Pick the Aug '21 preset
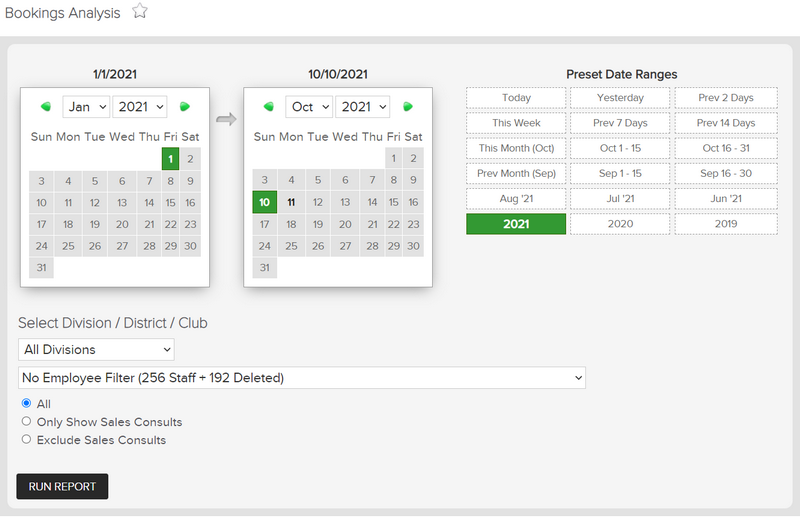800x517 pixels. (516, 199)
